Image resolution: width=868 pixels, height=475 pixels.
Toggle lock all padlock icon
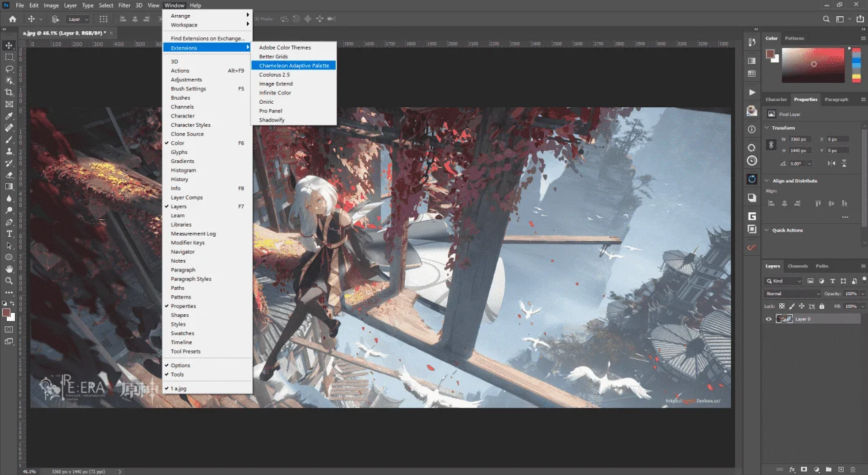click(x=822, y=307)
